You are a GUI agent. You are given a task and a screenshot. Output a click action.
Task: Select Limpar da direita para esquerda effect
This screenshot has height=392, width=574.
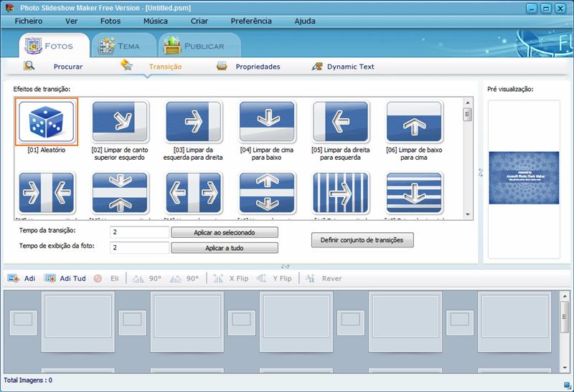point(341,123)
